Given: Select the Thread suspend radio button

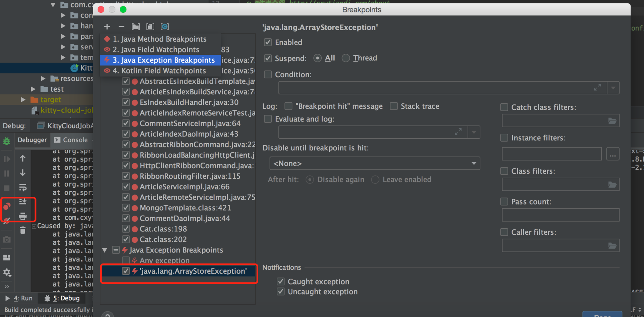Looking at the screenshot, I should click(x=346, y=58).
